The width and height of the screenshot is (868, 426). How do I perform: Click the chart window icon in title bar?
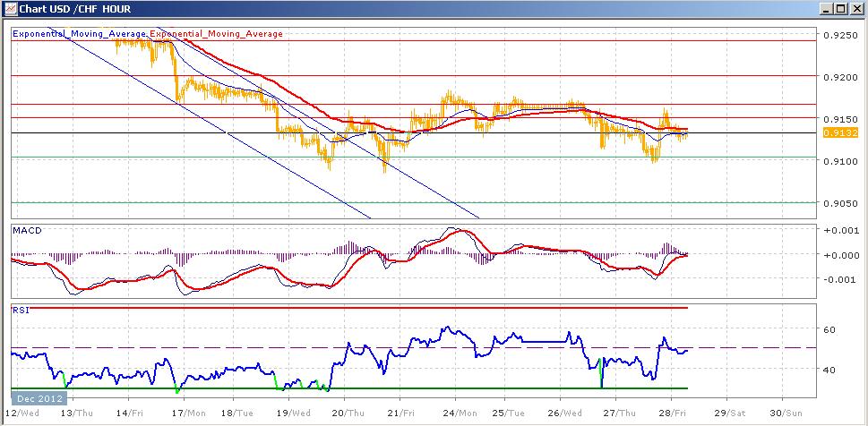coord(9,9)
